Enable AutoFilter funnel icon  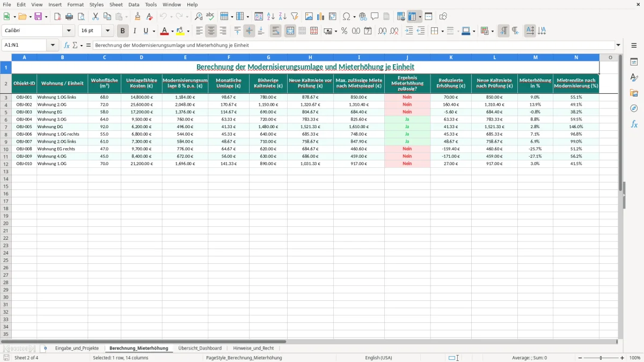point(295,17)
